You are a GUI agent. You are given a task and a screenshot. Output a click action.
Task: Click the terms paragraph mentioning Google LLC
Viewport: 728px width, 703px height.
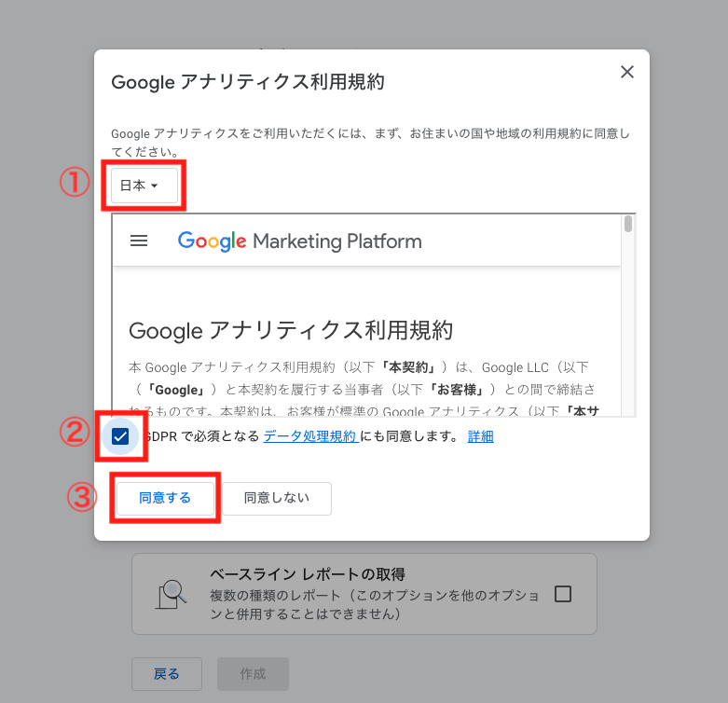click(364, 389)
